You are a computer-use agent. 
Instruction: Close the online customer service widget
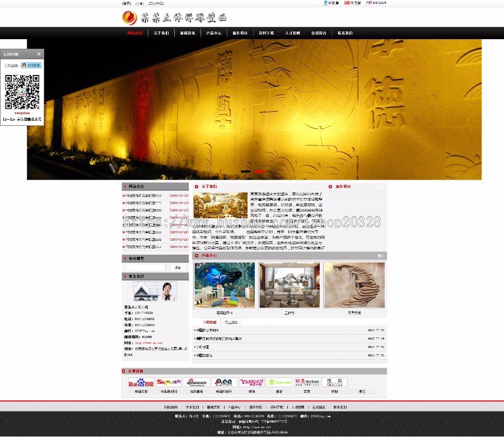point(39,54)
